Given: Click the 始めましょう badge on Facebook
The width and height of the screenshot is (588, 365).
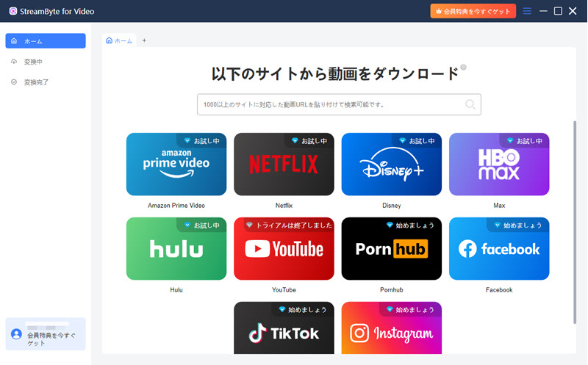Looking at the screenshot, I should click(x=518, y=225).
